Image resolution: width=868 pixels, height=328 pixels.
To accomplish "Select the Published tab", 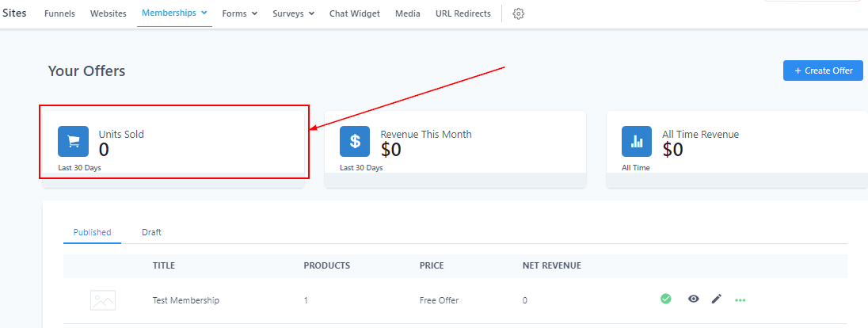I will [x=93, y=232].
